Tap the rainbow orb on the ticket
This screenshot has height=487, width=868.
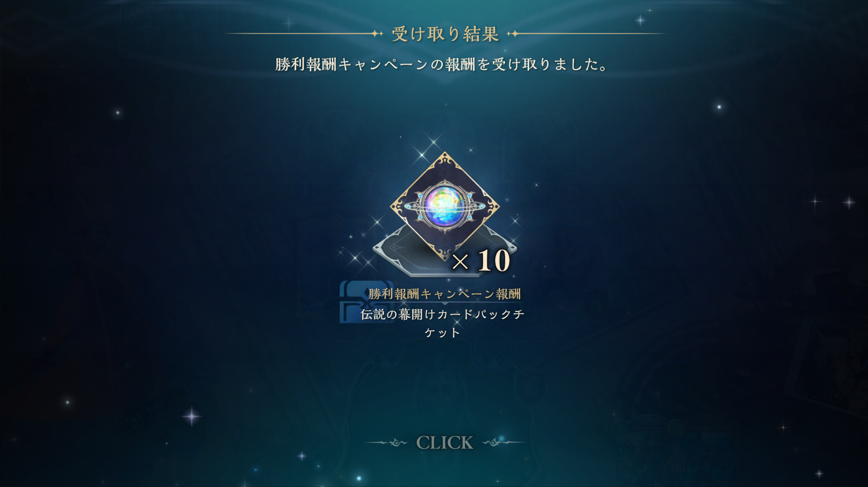[x=444, y=206]
